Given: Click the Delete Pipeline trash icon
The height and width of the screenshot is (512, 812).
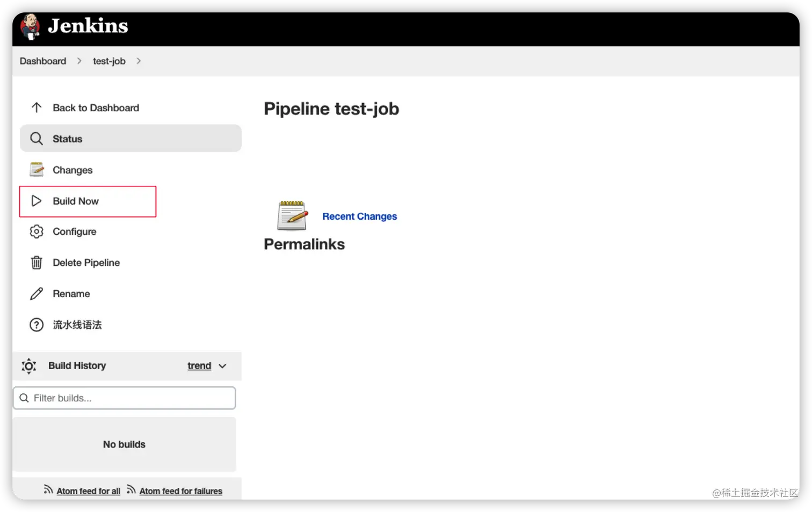Looking at the screenshot, I should pos(37,263).
